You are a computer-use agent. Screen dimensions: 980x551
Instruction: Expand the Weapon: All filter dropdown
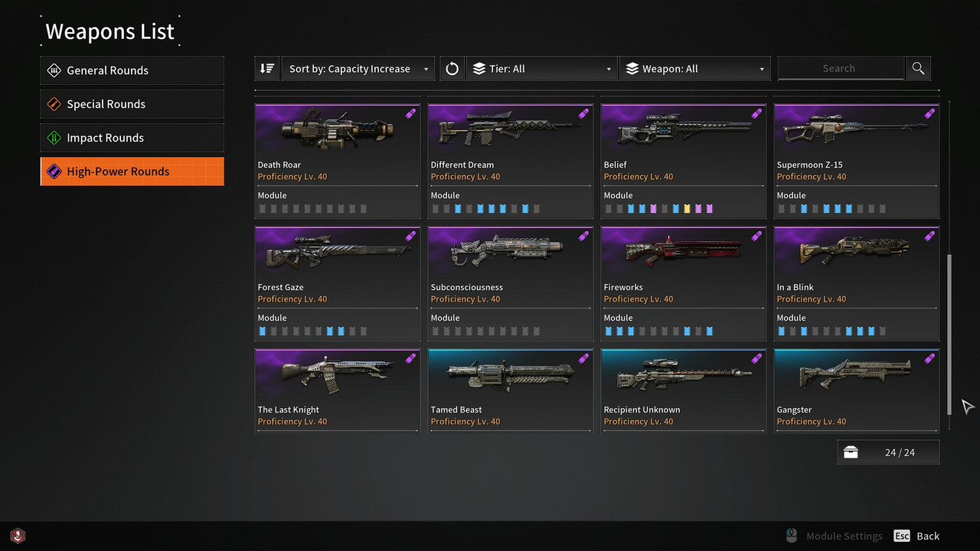pyautogui.click(x=694, y=68)
